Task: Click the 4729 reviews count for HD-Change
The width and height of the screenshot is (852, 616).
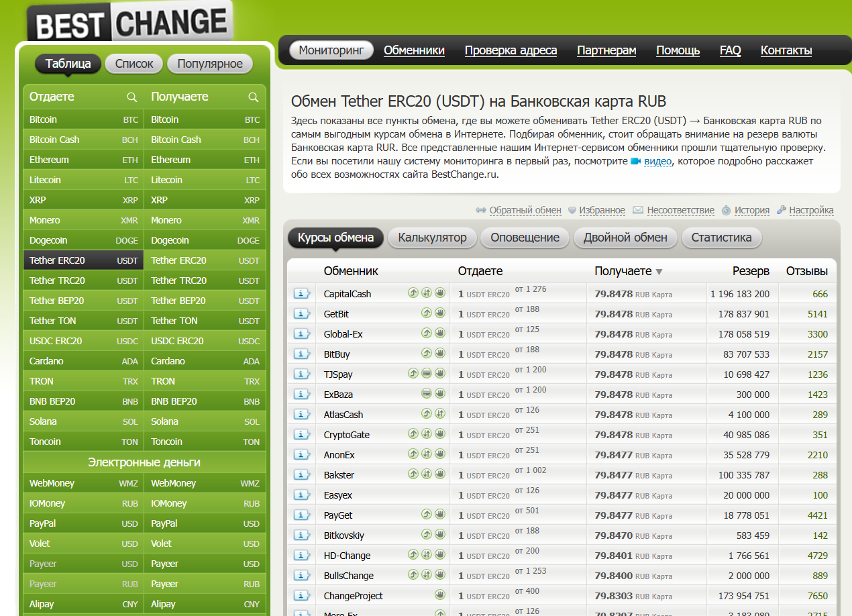Action: 818,556
